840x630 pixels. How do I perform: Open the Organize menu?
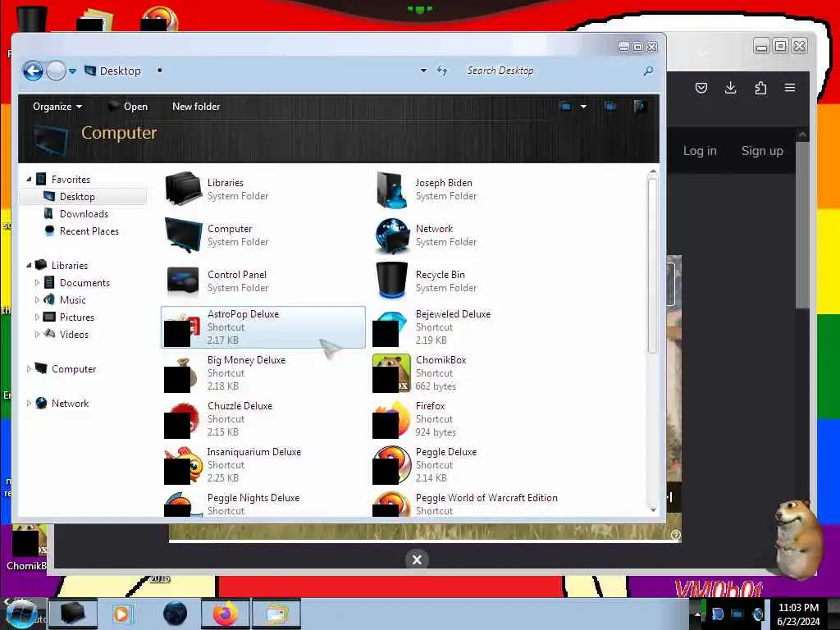(x=57, y=107)
